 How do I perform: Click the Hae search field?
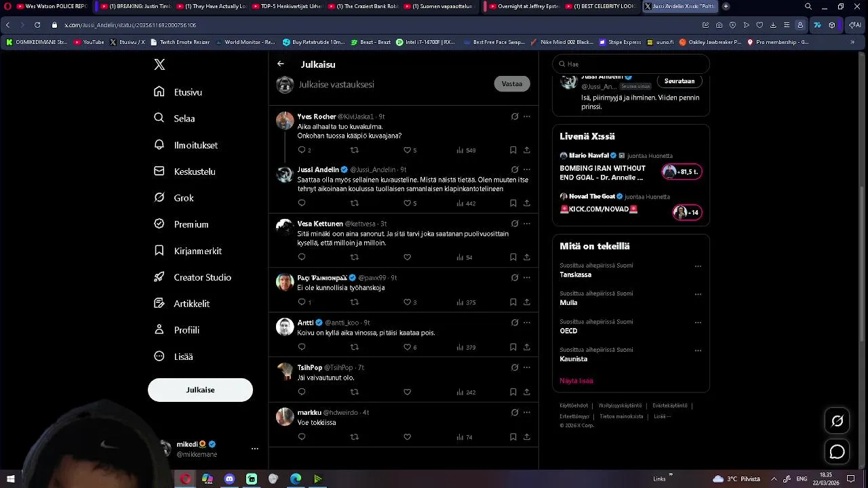(x=631, y=64)
